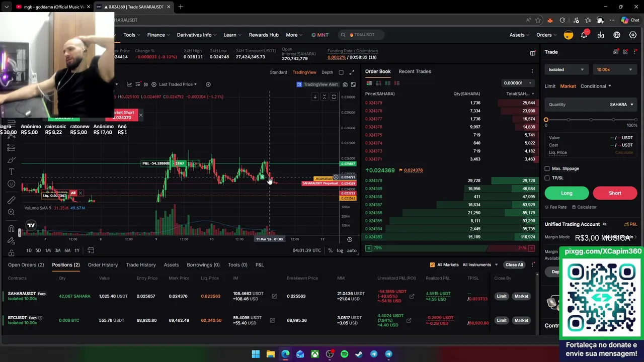Expand the Conditional order type dropdown

[596, 86]
